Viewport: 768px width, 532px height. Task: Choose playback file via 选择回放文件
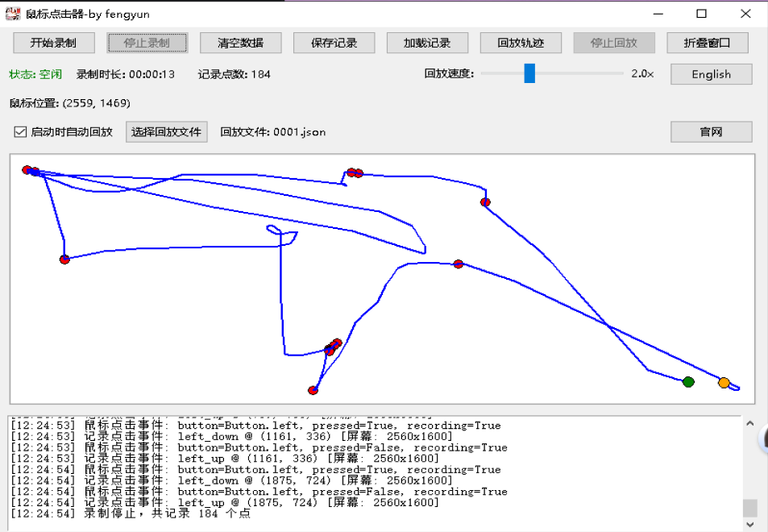(x=167, y=131)
